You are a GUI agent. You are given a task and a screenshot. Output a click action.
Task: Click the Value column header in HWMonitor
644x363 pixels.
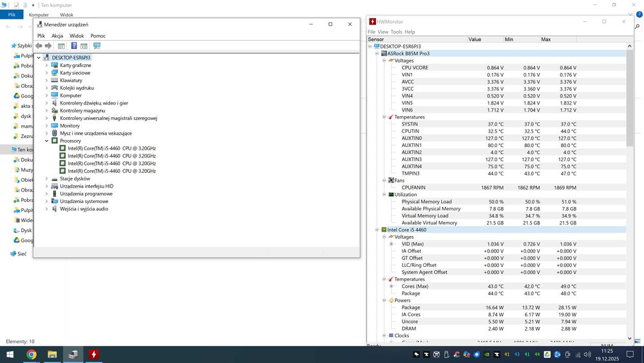(486, 39)
